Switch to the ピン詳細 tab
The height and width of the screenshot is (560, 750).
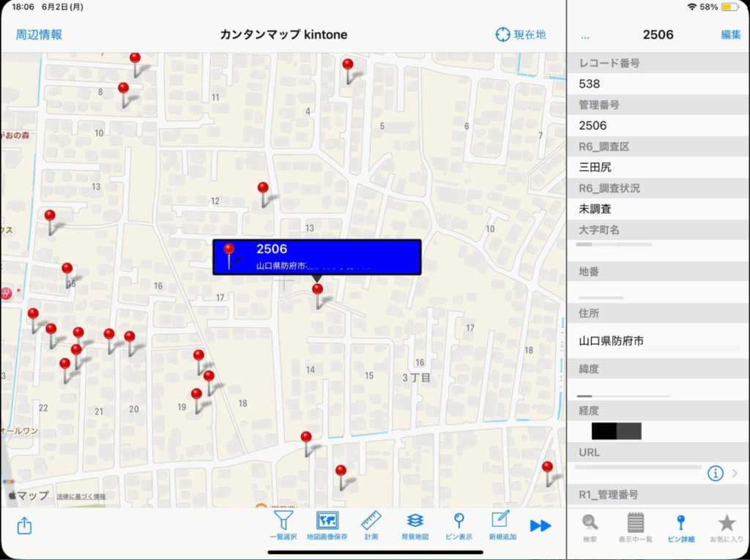(x=680, y=528)
